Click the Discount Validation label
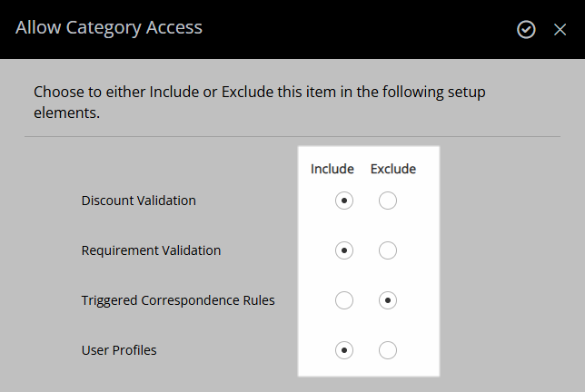The width and height of the screenshot is (585, 392). [x=138, y=201]
